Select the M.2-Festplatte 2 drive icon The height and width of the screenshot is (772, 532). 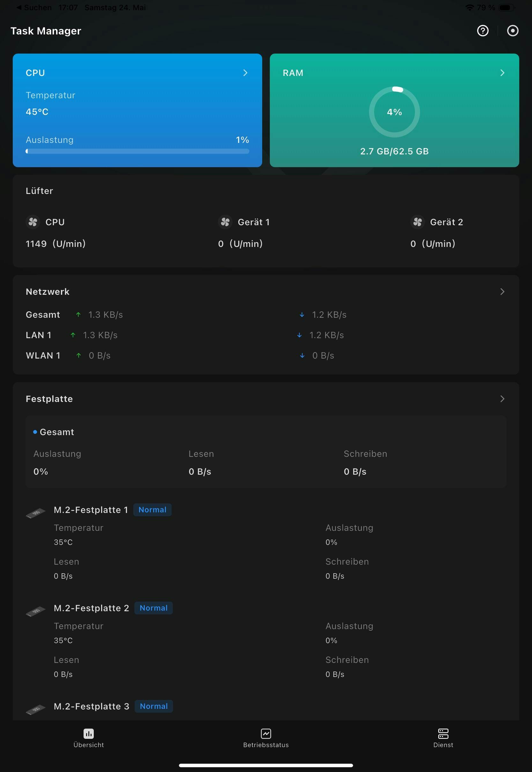(x=36, y=611)
